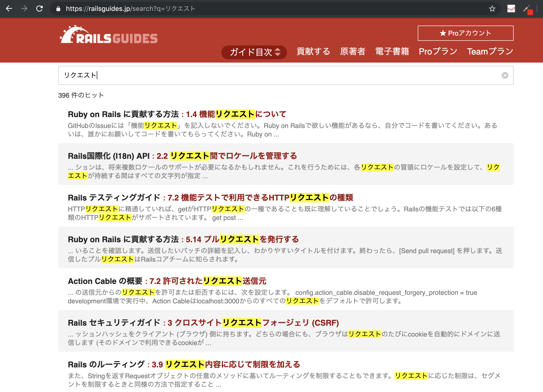Click the snippet mentioning [Send pull request]
The width and height of the screenshot is (543, 392).
coord(285,255)
